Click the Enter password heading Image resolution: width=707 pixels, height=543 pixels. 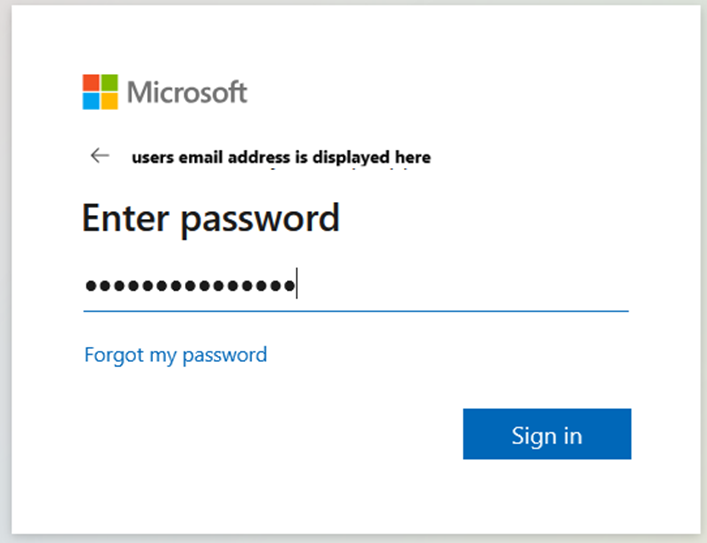(x=210, y=218)
